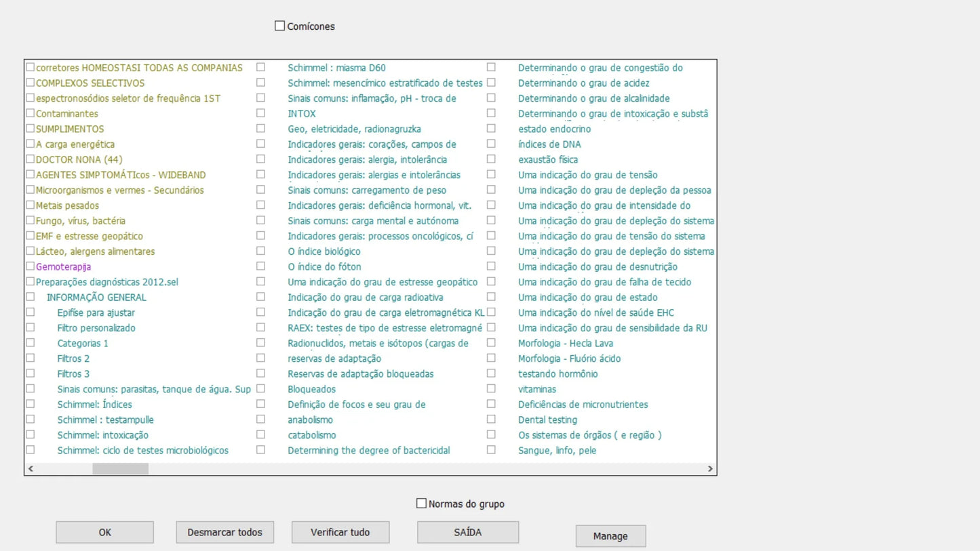Toggle the Normas do grupo checkbox
980x551 pixels.
tap(421, 504)
